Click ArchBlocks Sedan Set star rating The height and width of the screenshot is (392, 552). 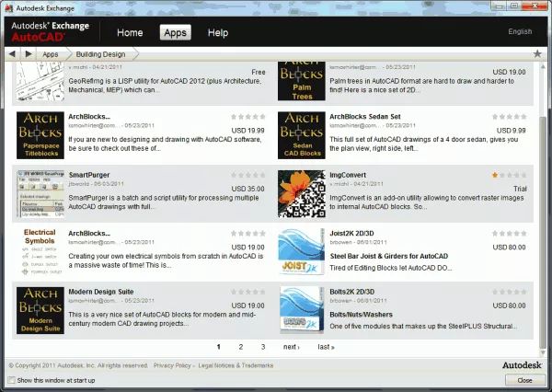pyautogui.click(x=509, y=117)
